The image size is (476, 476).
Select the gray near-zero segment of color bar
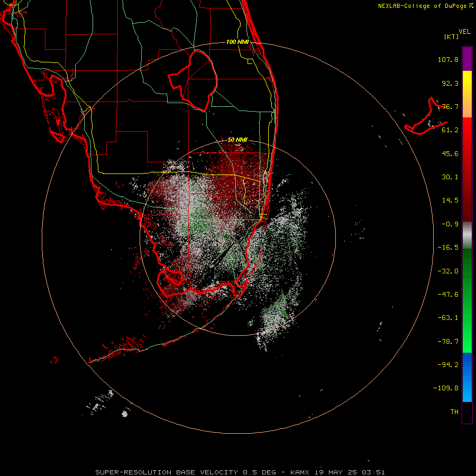467,235
